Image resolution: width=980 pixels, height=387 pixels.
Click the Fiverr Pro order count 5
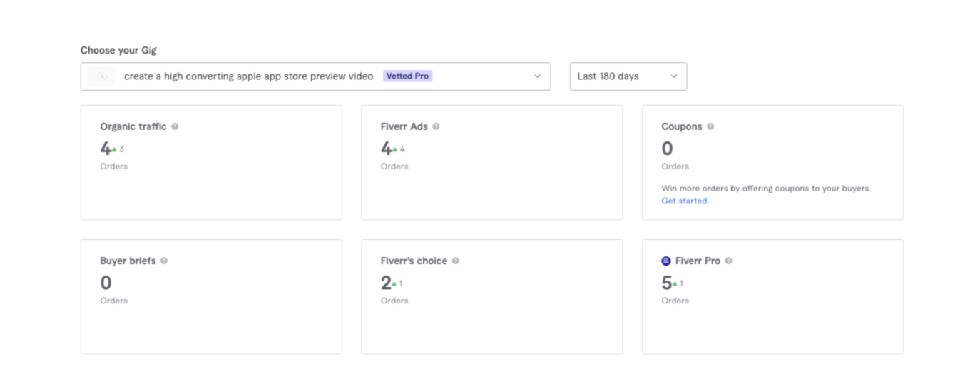click(x=666, y=283)
